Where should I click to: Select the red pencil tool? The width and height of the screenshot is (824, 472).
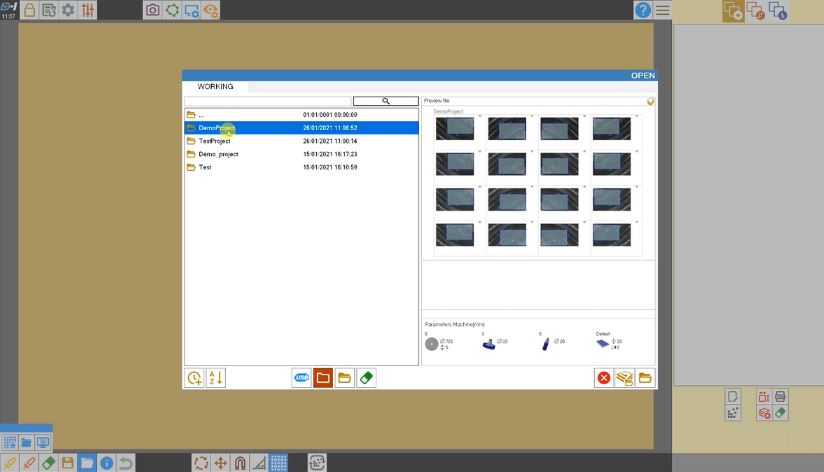click(29, 463)
